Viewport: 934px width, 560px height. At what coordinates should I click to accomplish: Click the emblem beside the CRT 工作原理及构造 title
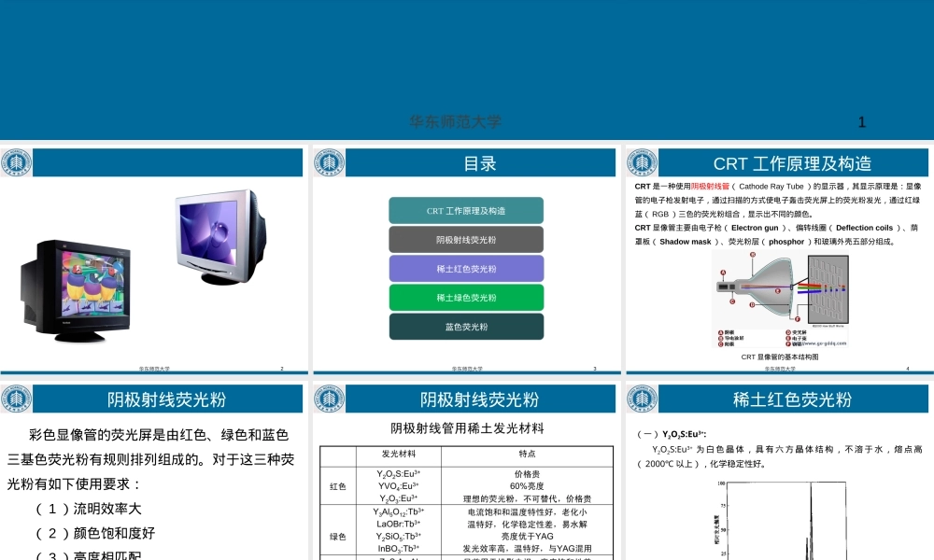(642, 162)
